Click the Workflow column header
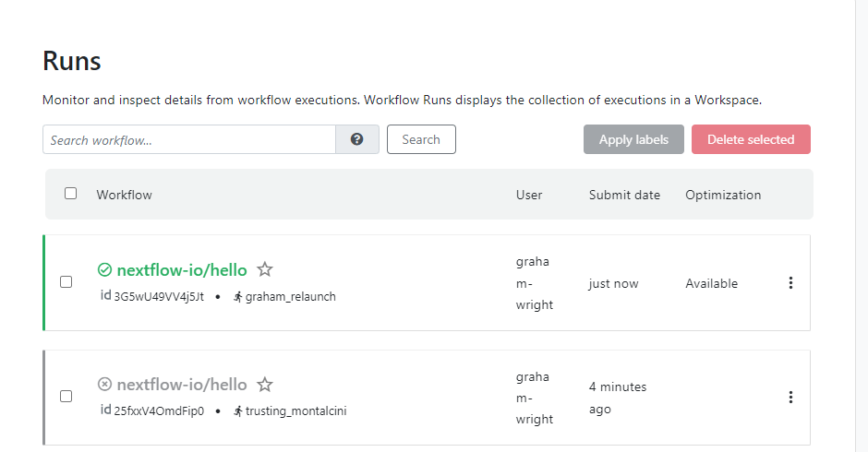 (x=124, y=195)
